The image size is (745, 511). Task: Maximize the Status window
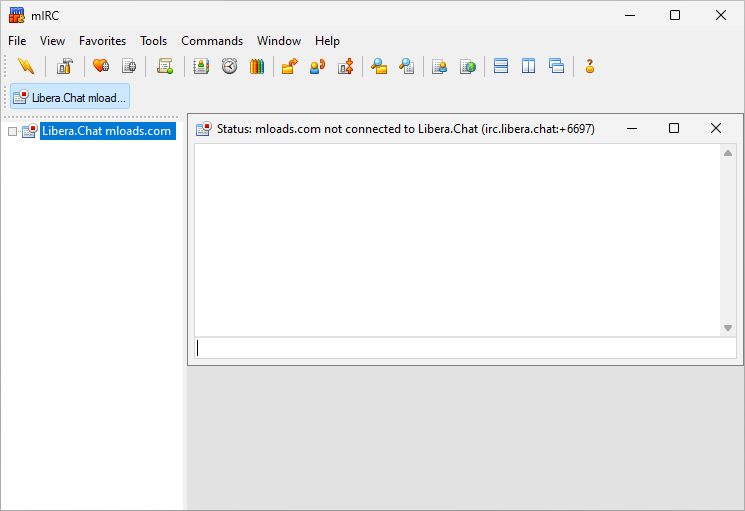[674, 128]
